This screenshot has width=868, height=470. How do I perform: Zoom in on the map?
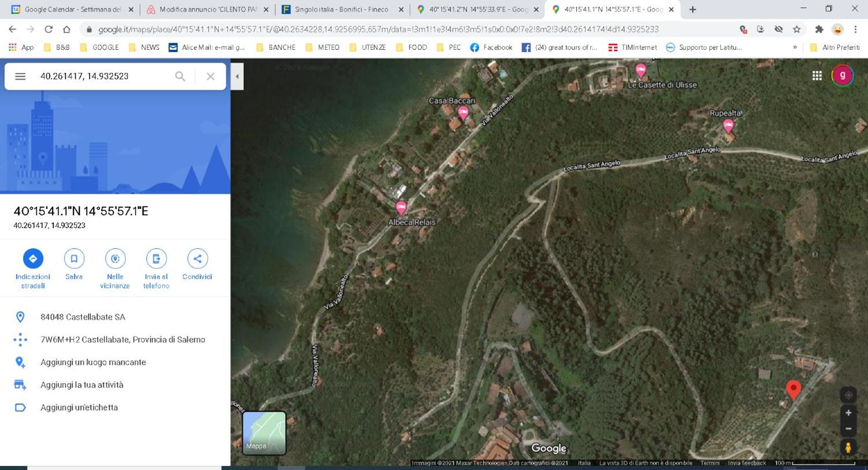[x=848, y=413]
